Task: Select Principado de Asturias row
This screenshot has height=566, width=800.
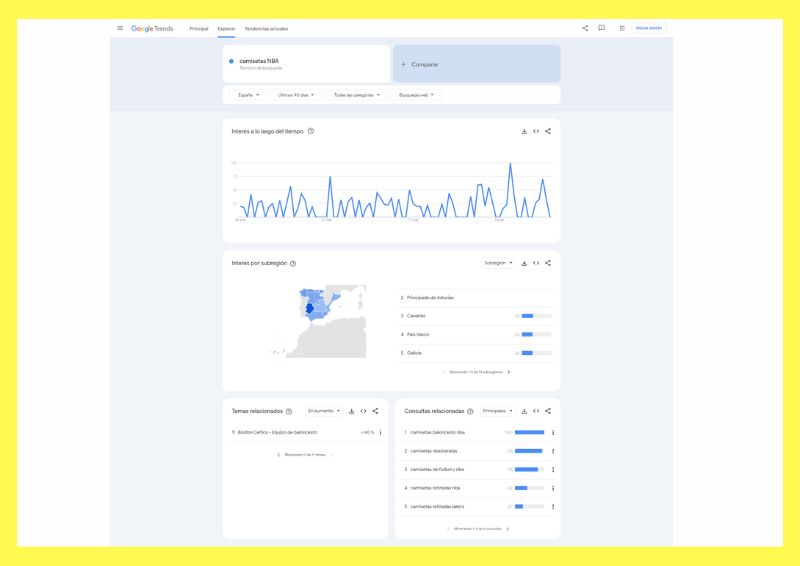Action: (x=476, y=298)
